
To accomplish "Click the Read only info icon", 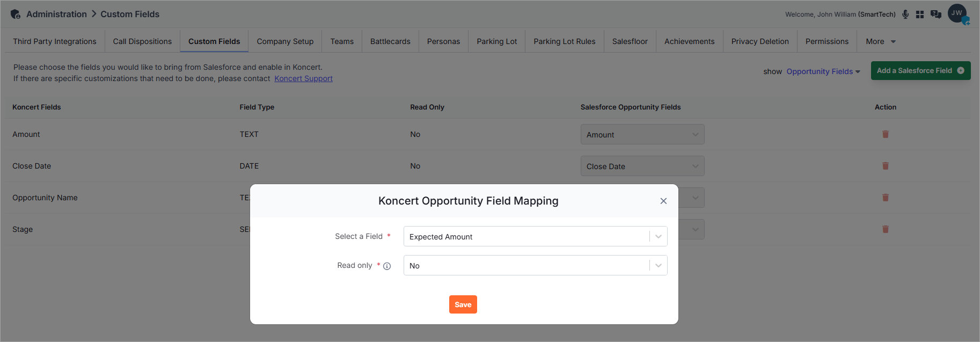I will click(x=387, y=266).
